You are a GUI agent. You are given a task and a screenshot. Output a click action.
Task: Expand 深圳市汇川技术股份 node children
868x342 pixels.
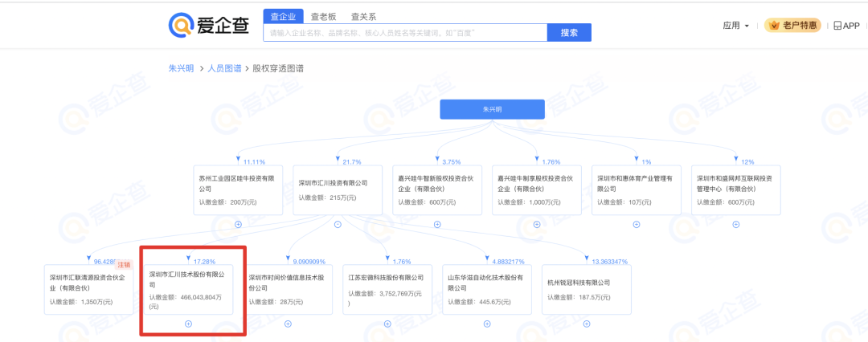point(188,324)
